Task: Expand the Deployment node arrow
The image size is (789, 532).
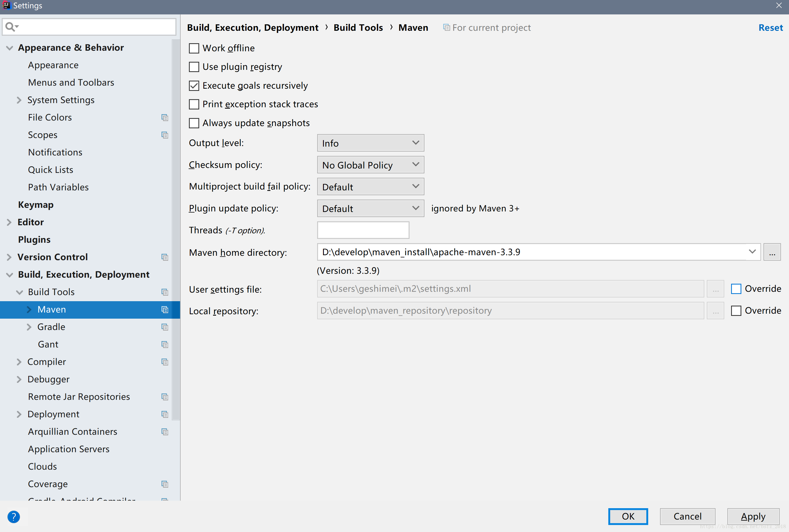Action: coord(19,414)
